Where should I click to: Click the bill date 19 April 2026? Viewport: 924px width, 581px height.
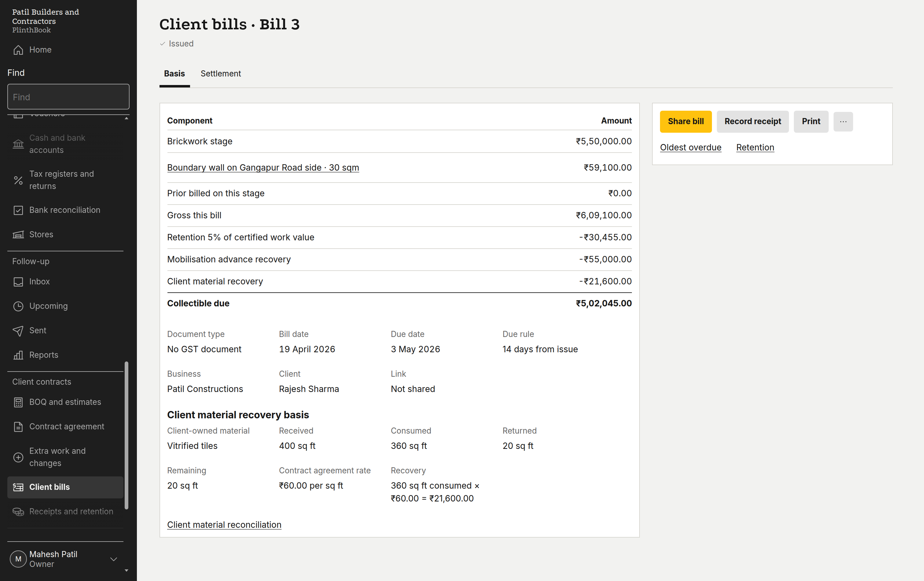tap(307, 350)
